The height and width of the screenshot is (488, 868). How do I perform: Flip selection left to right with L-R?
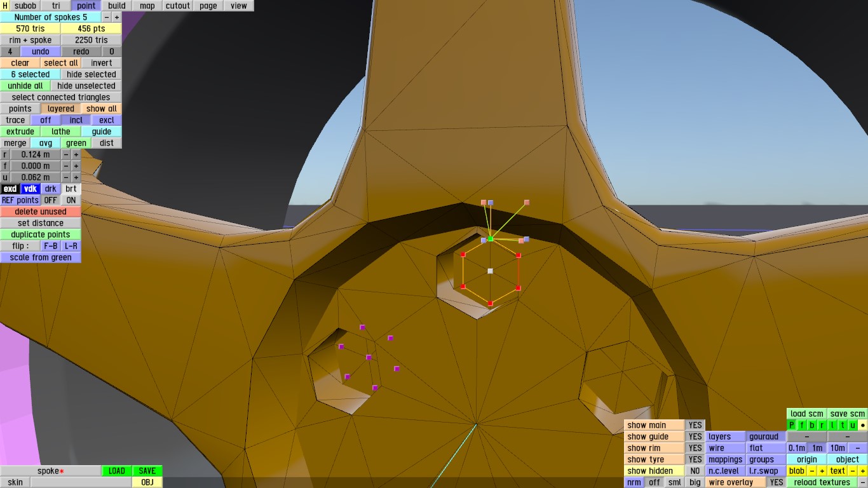[x=71, y=246]
